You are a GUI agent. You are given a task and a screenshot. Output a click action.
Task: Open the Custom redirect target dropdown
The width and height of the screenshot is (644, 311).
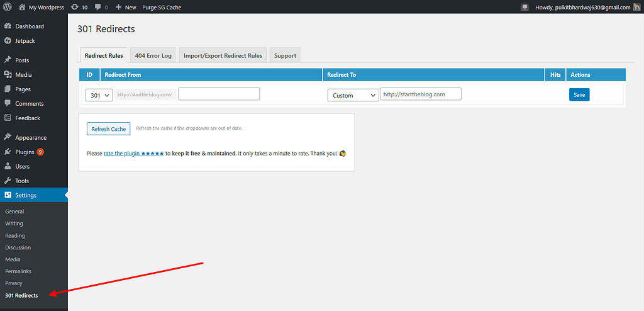(x=353, y=95)
